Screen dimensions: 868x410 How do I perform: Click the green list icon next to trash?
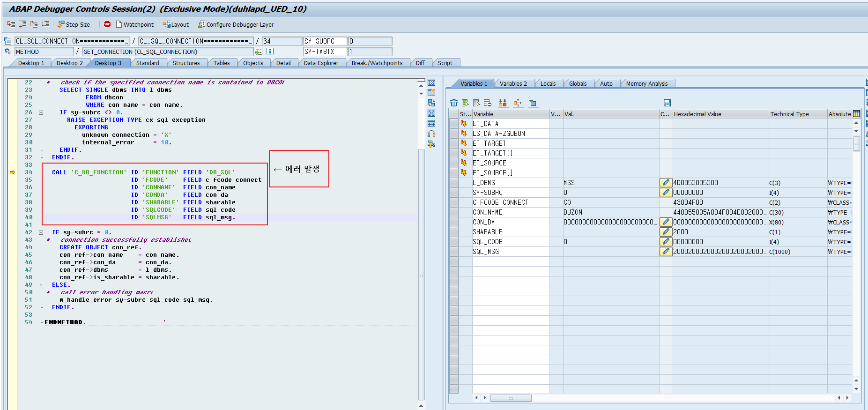tap(465, 103)
